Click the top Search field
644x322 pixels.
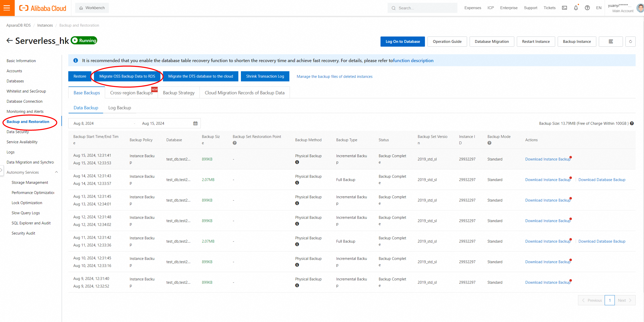[x=422, y=8]
